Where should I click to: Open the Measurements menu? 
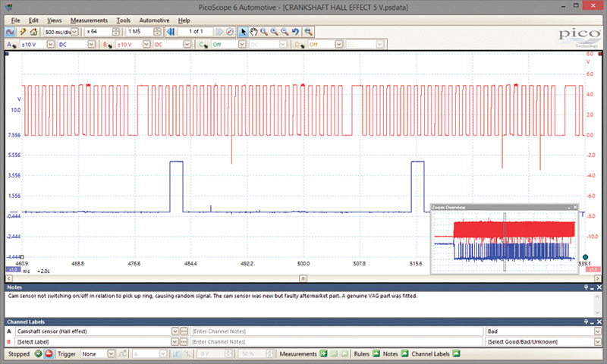[x=89, y=20]
